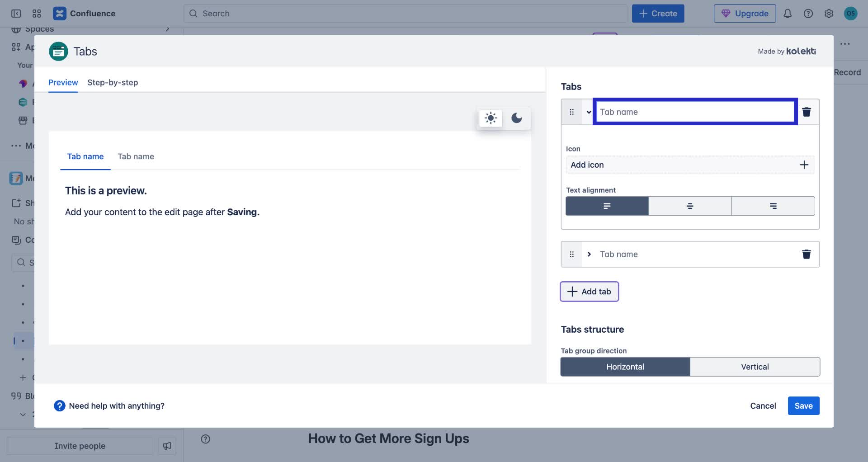Image resolution: width=868 pixels, height=462 pixels.
Task: Select the second Tab name in the preview
Action: 136,156
